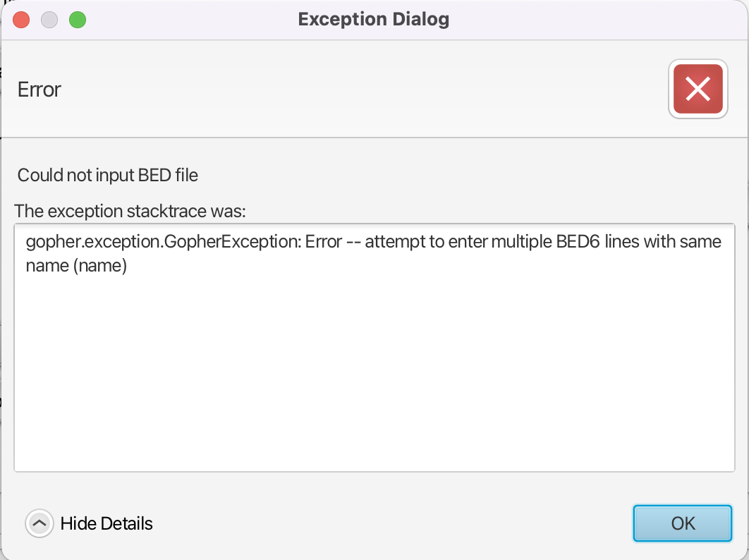Click the yellow minimize traffic light

[49, 20]
